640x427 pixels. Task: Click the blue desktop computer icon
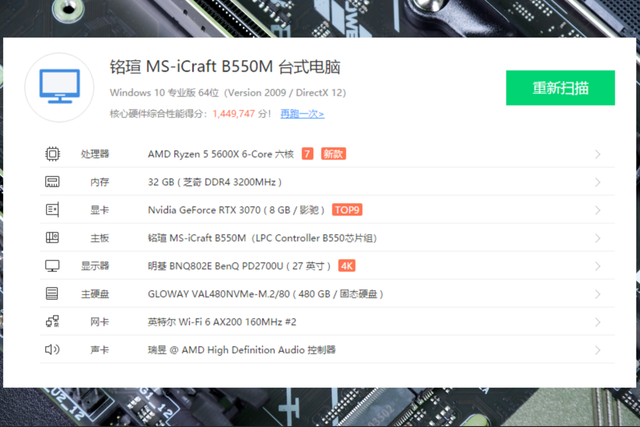click(60, 86)
